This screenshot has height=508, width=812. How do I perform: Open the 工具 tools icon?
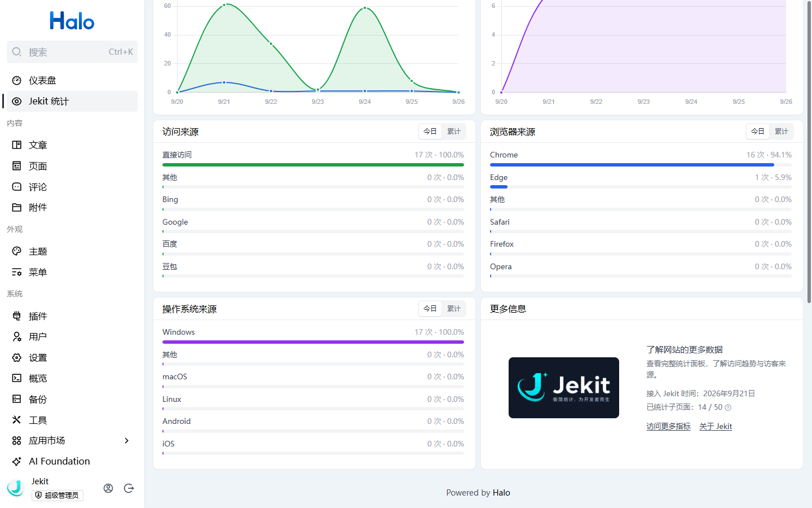point(17,420)
